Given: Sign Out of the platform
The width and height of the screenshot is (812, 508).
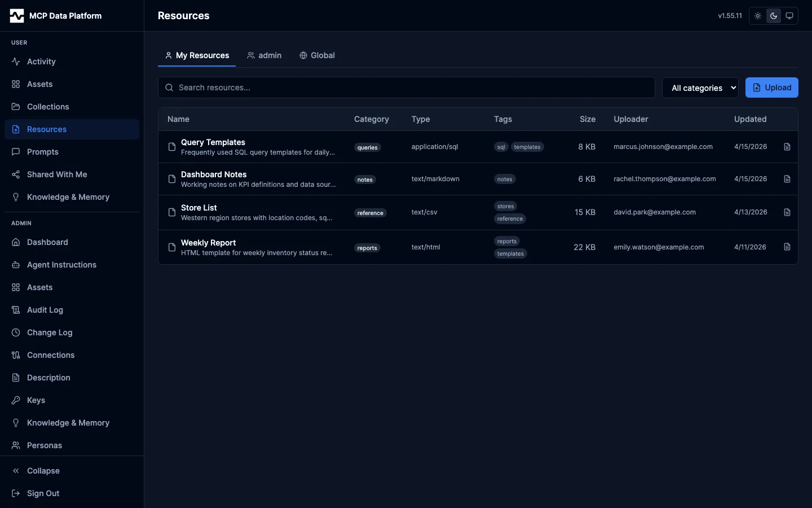Looking at the screenshot, I should [43, 493].
